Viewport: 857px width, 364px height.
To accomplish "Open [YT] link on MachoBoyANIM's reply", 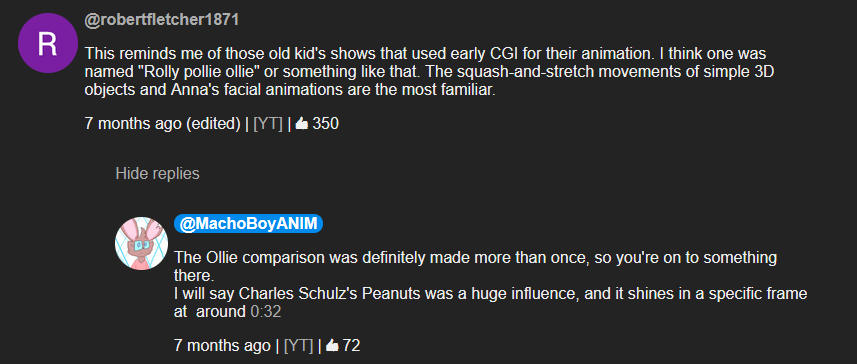I will point(298,345).
